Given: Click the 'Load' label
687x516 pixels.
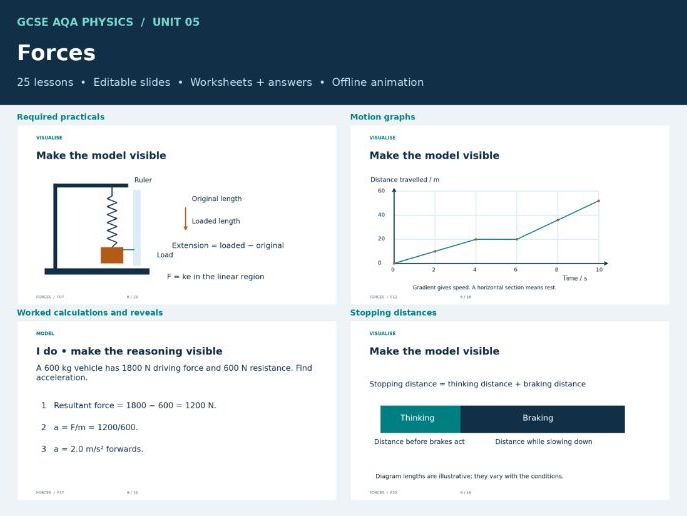Looking at the screenshot, I should click(165, 255).
